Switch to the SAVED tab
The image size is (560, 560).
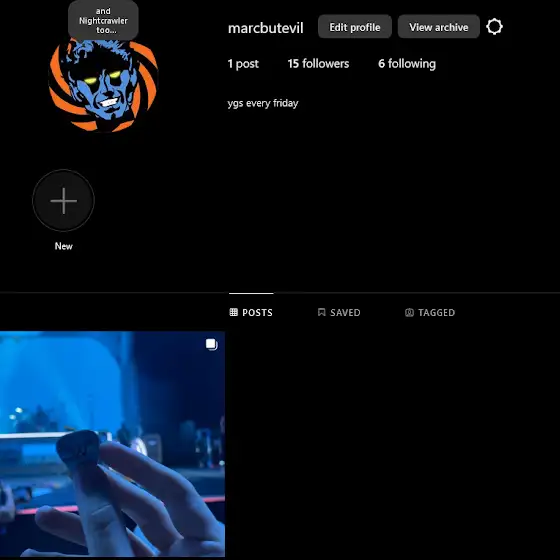click(x=339, y=312)
